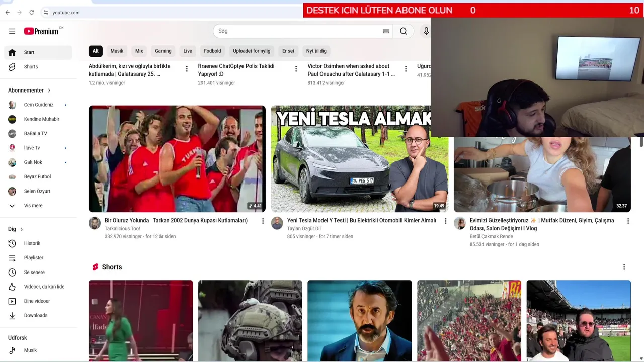Viewport: 644px width, 362px height.
Task: Click Betül Çakmak Rende channel avatar
Action: (460, 223)
